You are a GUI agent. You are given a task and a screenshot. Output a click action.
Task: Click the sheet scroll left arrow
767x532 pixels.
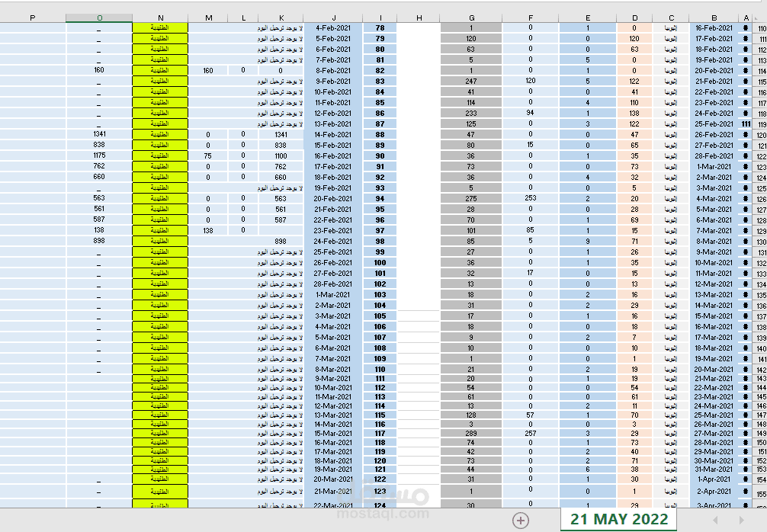point(716,521)
